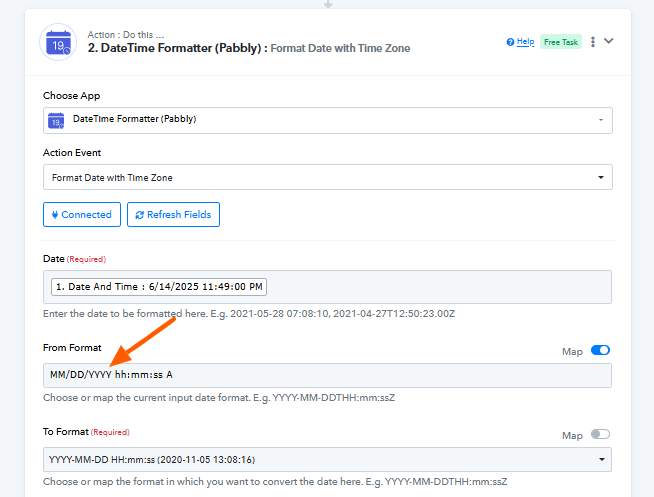Open the three-dot action menu
The width and height of the screenshot is (654, 497).
593,42
